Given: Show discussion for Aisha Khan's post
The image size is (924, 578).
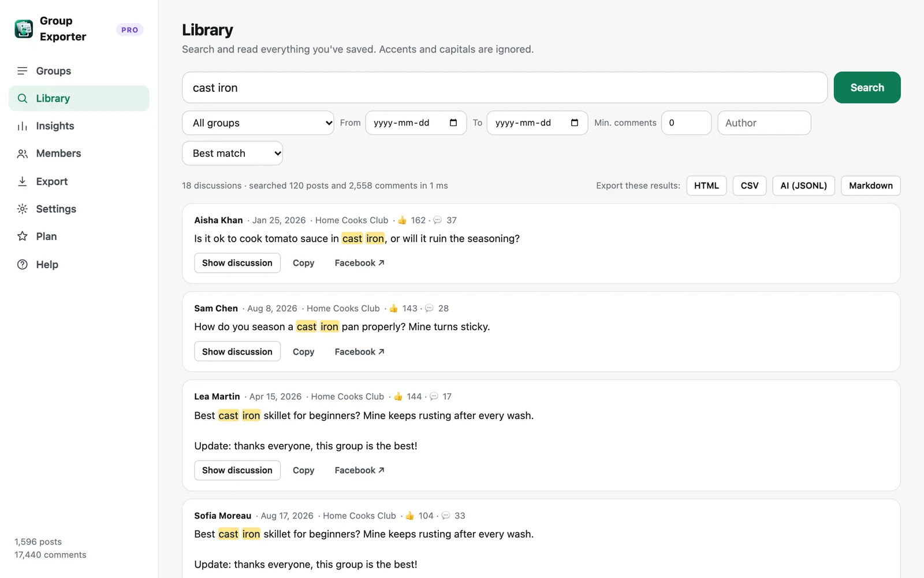Looking at the screenshot, I should (x=237, y=263).
